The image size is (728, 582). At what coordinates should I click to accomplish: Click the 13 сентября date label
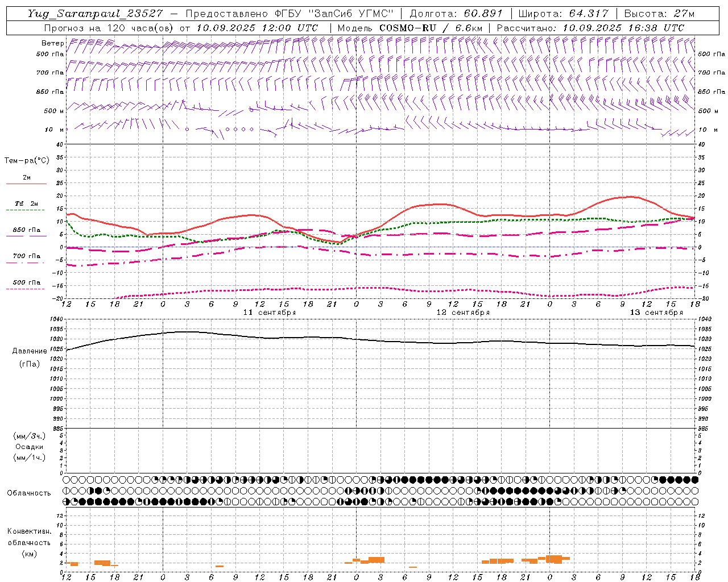click(x=656, y=313)
